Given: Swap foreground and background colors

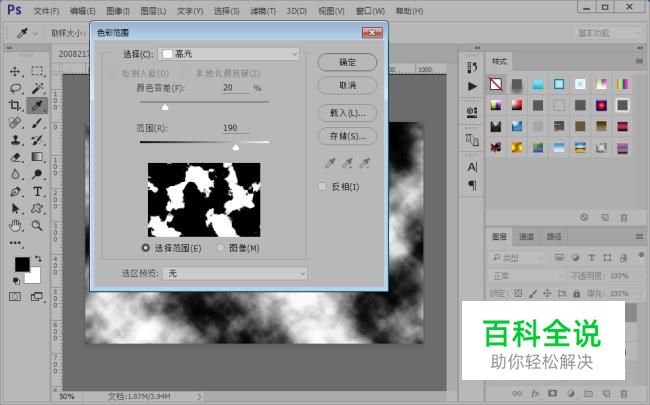Looking at the screenshot, I should point(38,259).
